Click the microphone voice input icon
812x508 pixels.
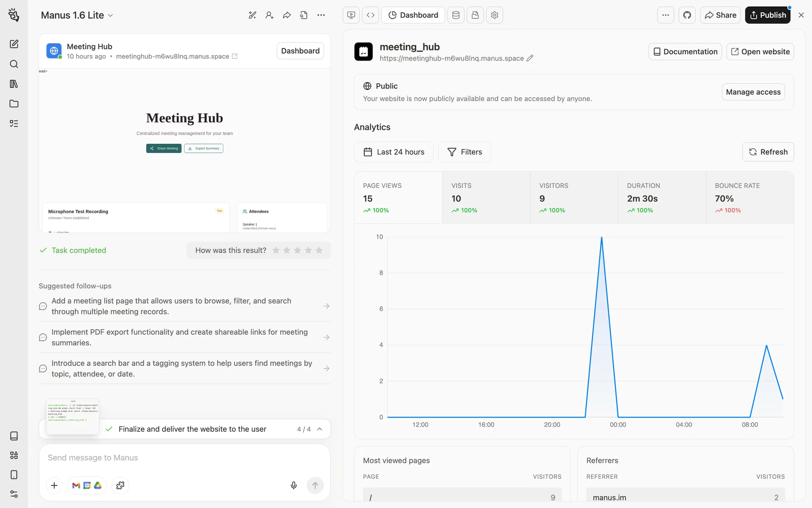[x=294, y=485]
